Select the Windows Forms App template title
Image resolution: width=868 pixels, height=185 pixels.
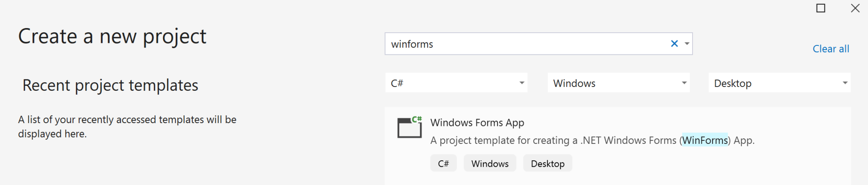[x=477, y=123]
